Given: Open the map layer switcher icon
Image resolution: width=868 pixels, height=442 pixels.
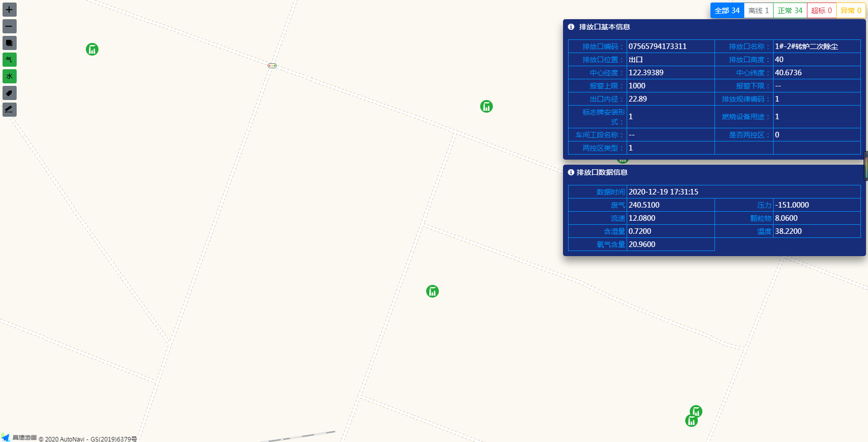Looking at the screenshot, I should (x=10, y=43).
